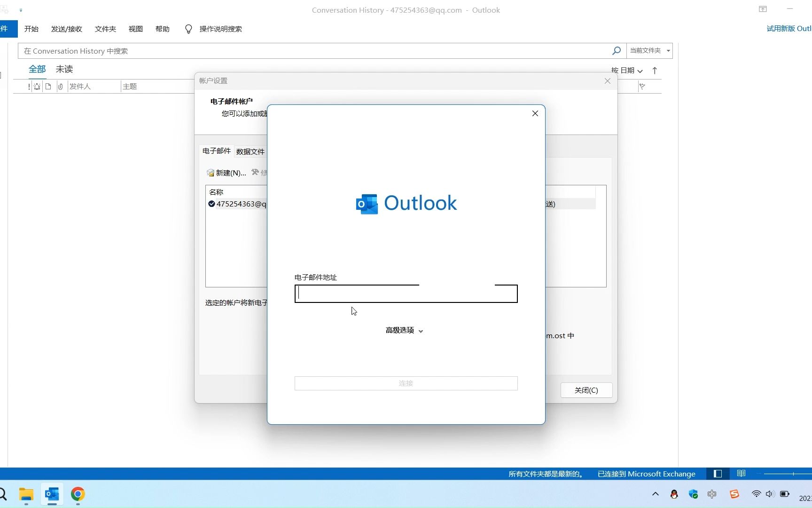Toggle sort order with the up arrow
The image size is (812, 508).
coord(655,71)
